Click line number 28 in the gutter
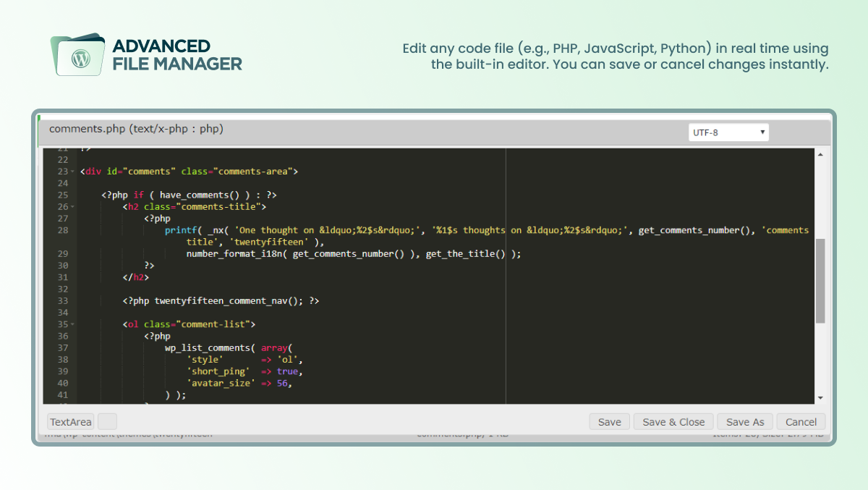Viewport: 868px width, 490px height. [62, 230]
